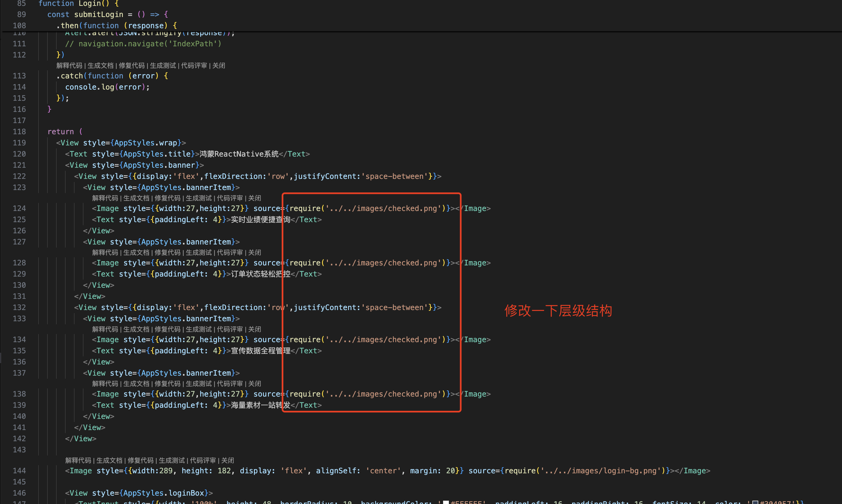Image resolution: width=842 pixels, height=504 pixels.
Task: Click the AppStyles.loginBox reference
Action: [x=164, y=493]
